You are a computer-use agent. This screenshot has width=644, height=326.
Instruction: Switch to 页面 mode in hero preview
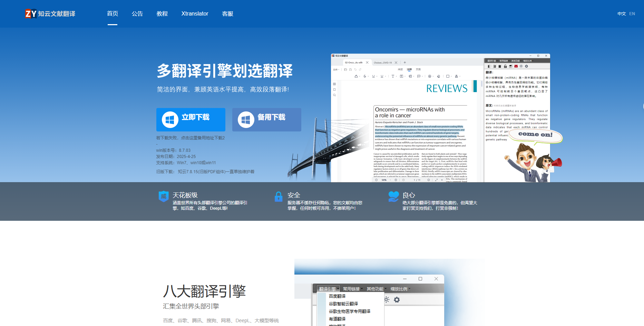418,69
